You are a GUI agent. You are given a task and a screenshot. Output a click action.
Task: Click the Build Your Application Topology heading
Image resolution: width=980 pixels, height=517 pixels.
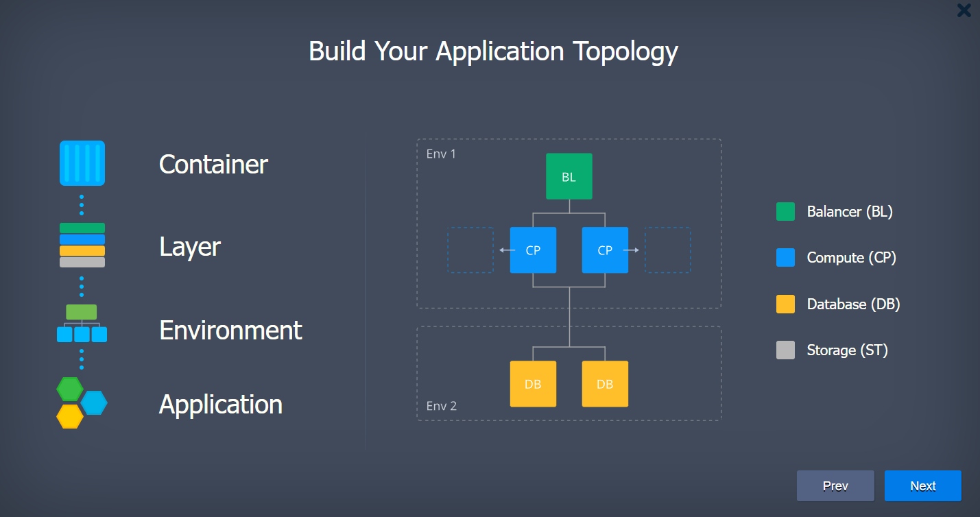coord(493,52)
